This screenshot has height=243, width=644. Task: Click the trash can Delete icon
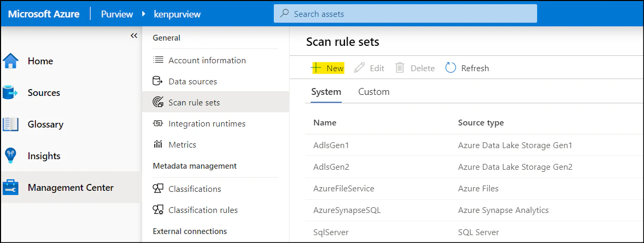(400, 68)
